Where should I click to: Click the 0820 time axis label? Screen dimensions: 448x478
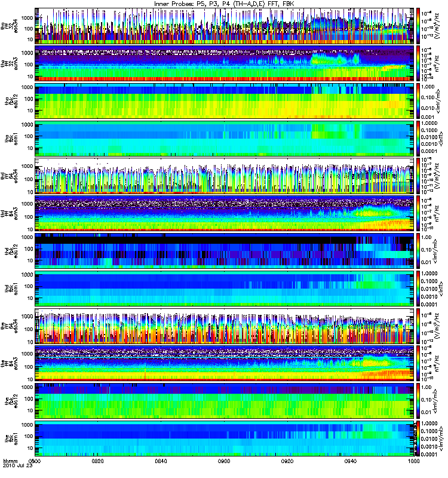tap(98, 461)
